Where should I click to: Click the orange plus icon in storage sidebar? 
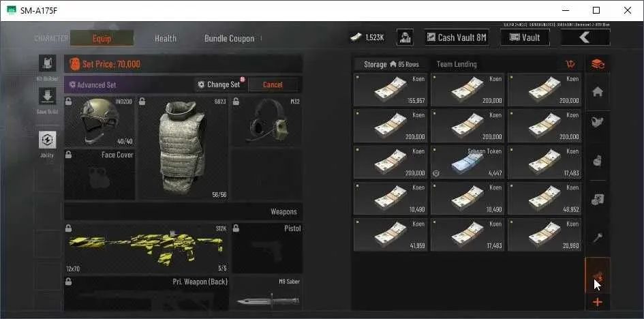point(598,303)
